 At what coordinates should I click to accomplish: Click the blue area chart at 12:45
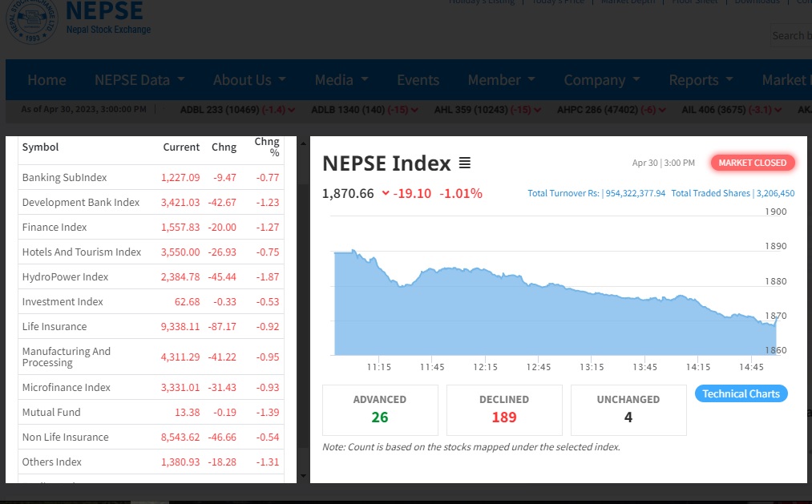coord(539,320)
